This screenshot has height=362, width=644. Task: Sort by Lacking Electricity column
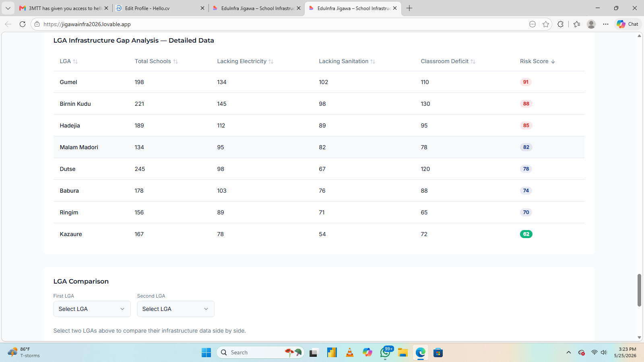(x=245, y=61)
